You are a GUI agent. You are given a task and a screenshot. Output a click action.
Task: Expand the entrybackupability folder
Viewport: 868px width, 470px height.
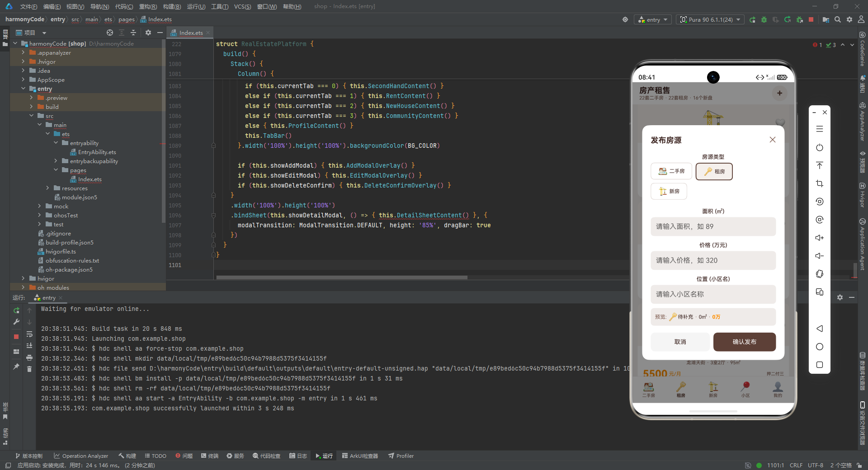point(56,161)
